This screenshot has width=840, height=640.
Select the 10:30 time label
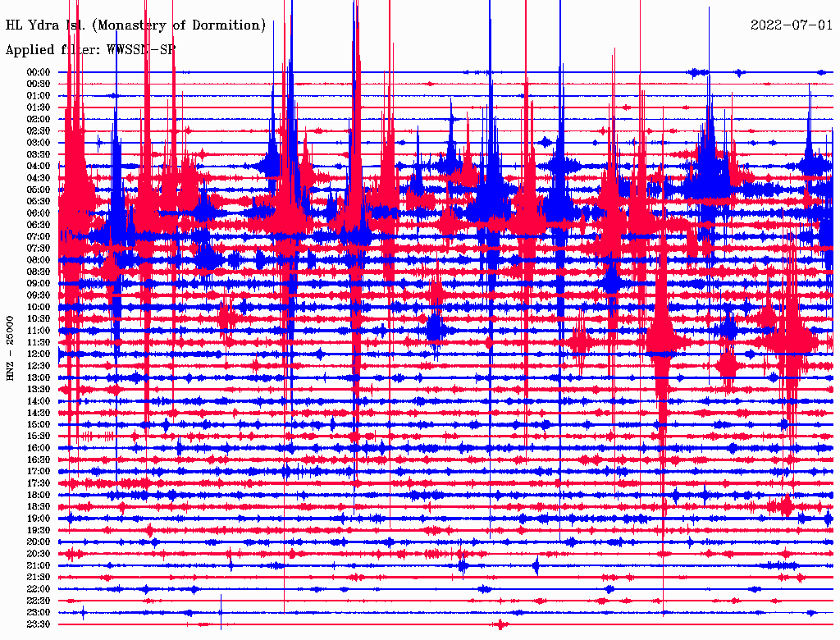pos(39,319)
